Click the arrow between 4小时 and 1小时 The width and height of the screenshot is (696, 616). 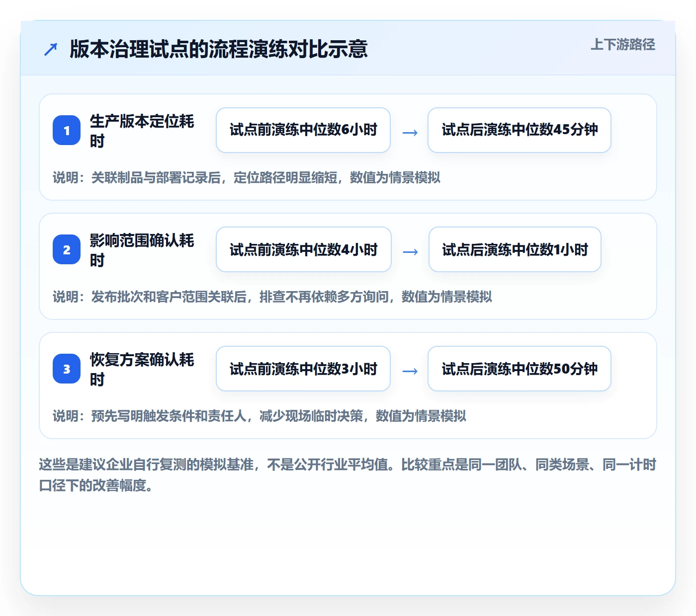tap(410, 252)
